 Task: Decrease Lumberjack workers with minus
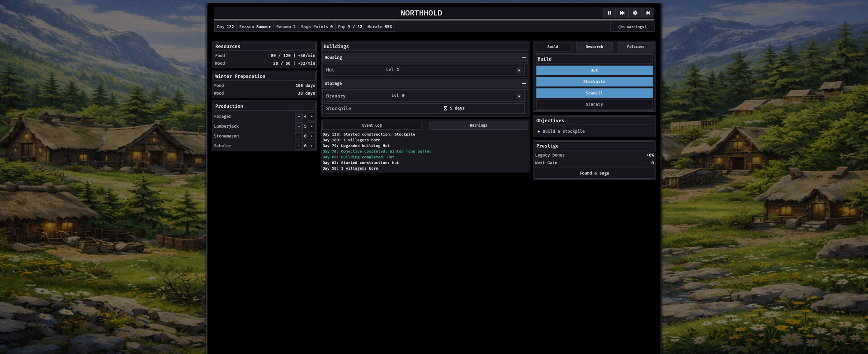pos(299,126)
